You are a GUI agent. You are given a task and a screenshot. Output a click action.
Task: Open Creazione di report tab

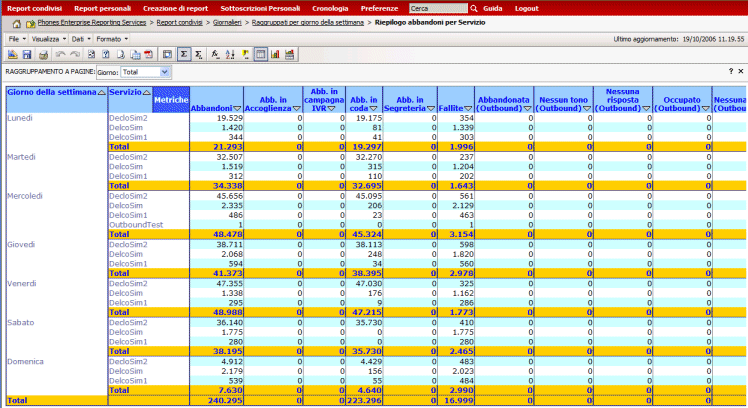[176, 8]
